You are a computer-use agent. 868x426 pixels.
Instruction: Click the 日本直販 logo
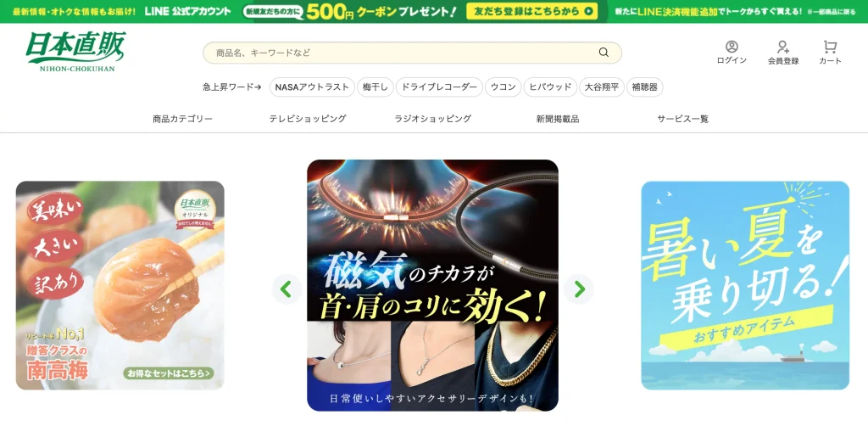(75, 52)
